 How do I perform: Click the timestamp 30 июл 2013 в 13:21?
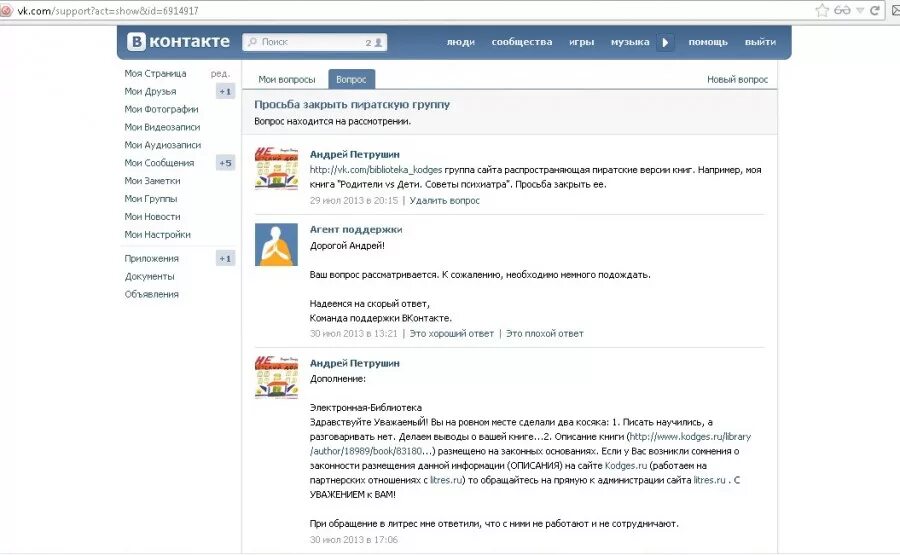pyautogui.click(x=354, y=333)
